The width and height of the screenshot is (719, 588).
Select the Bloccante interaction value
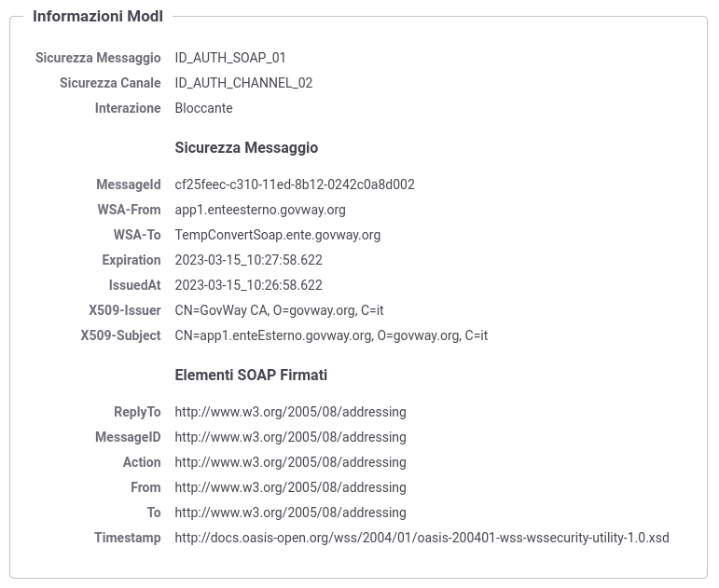click(x=203, y=108)
